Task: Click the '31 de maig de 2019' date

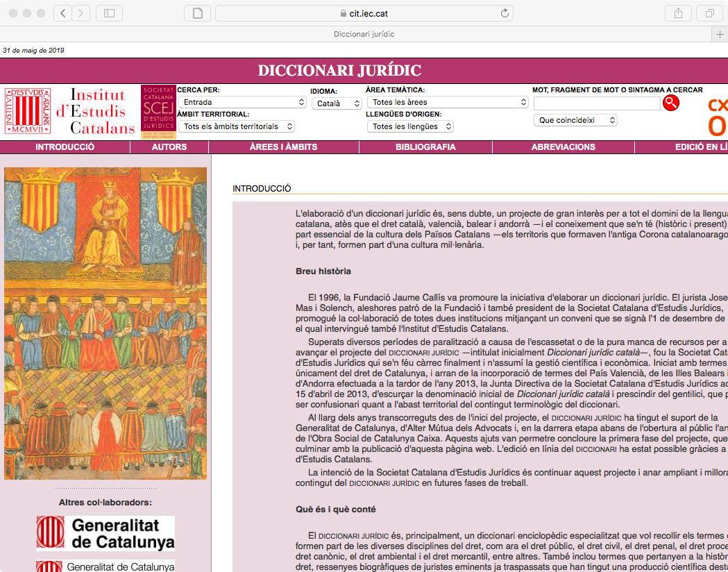Action: (33, 50)
